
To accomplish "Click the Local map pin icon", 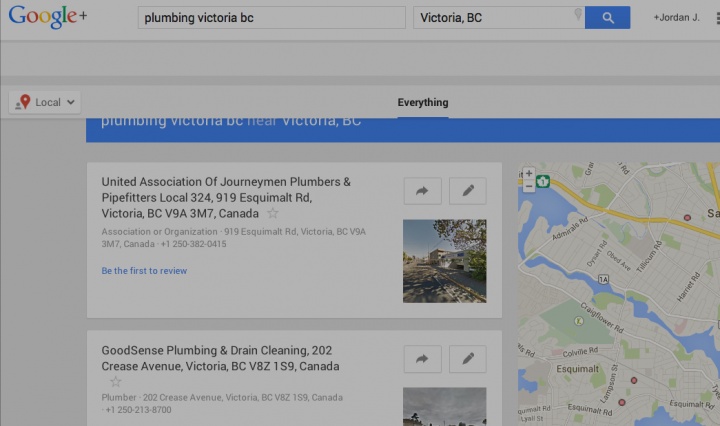I will coord(23,102).
